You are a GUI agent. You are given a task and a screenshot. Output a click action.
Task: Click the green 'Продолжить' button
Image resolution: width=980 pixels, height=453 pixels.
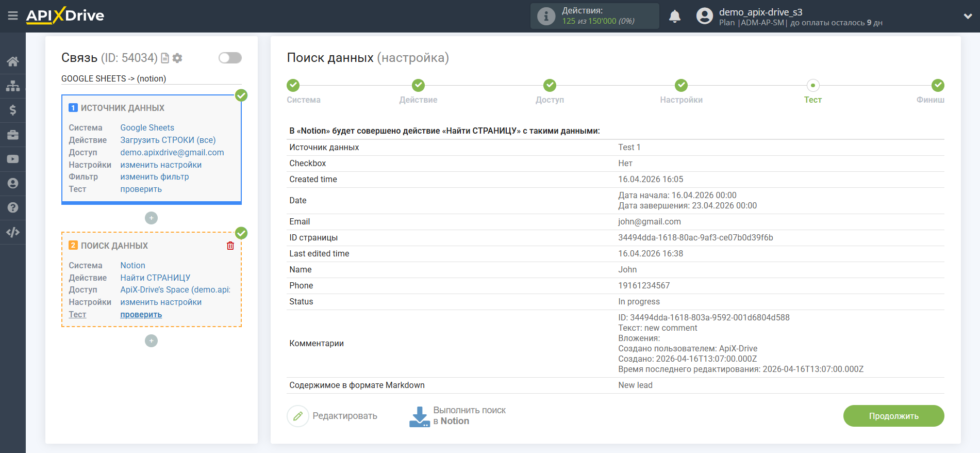[x=893, y=416]
